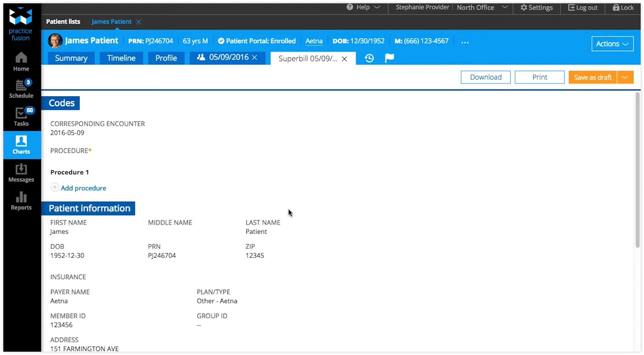Open the Save as draft arrow menu
This screenshot has height=355, width=644.
(625, 77)
